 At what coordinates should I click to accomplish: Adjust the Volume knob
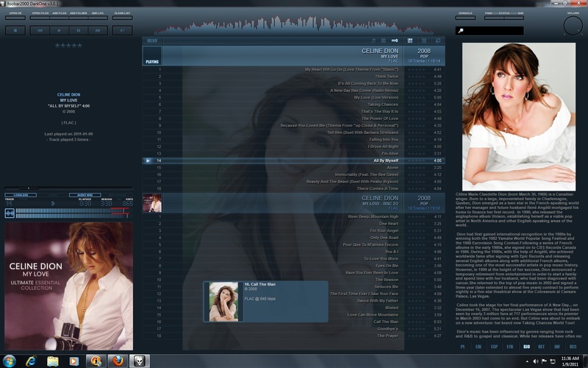pos(573,26)
